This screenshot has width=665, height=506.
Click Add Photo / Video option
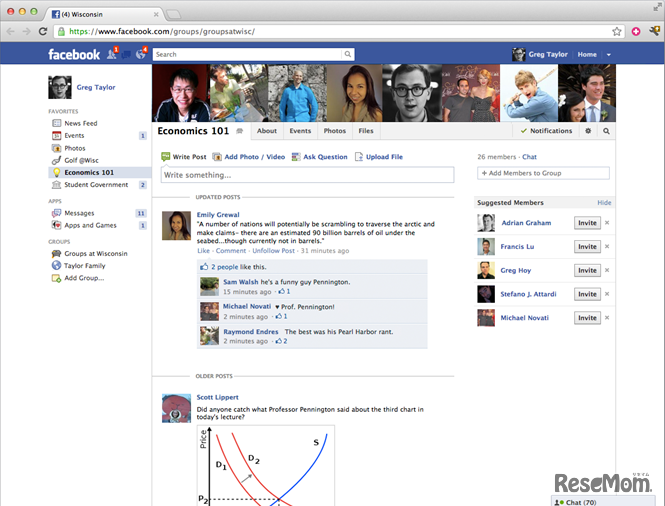pos(249,157)
